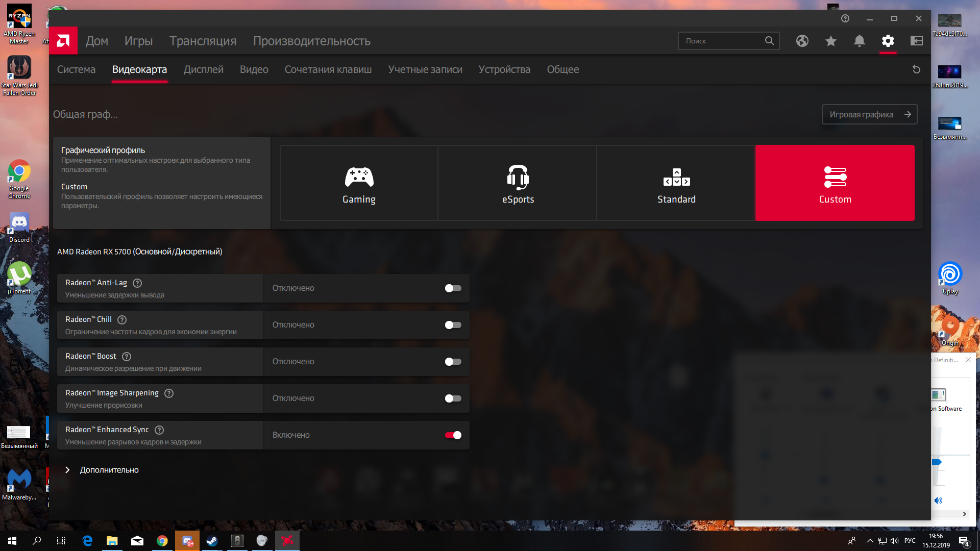Image resolution: width=980 pixels, height=551 pixels.
Task: Enable Radeon Image Sharpening switch
Action: [453, 398]
